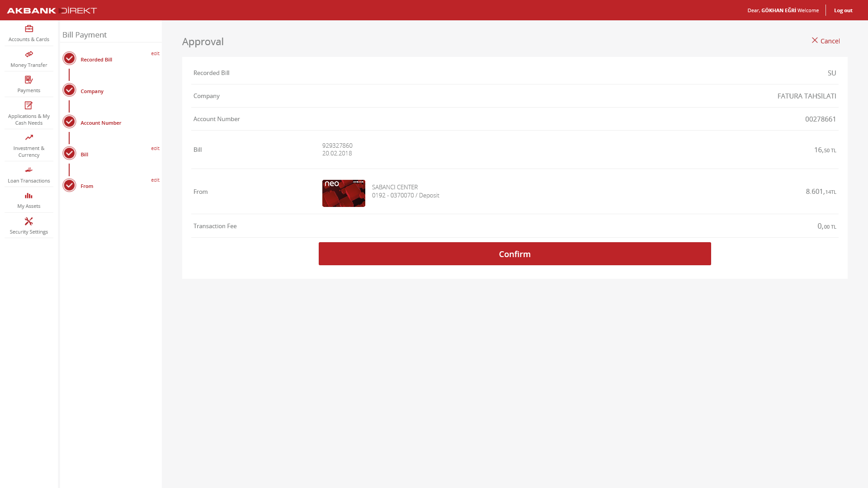The width and height of the screenshot is (868, 488).
Task: Edit the From account step
Action: (x=155, y=180)
